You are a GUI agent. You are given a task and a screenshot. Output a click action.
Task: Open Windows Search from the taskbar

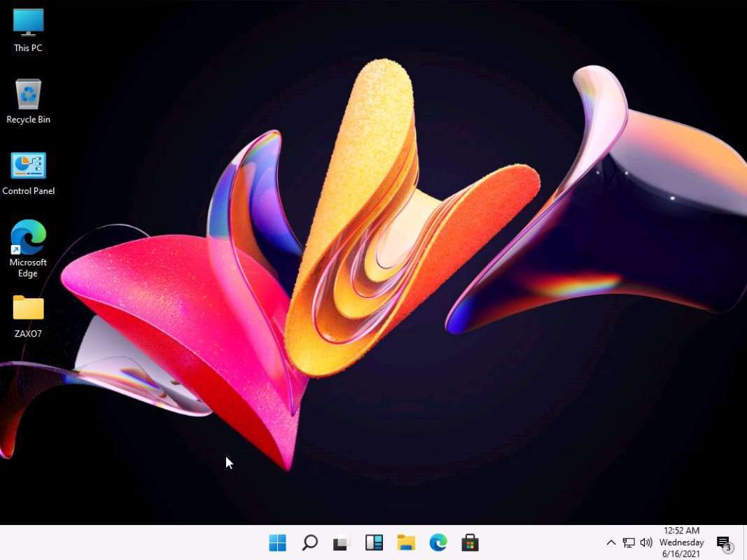tap(309, 542)
